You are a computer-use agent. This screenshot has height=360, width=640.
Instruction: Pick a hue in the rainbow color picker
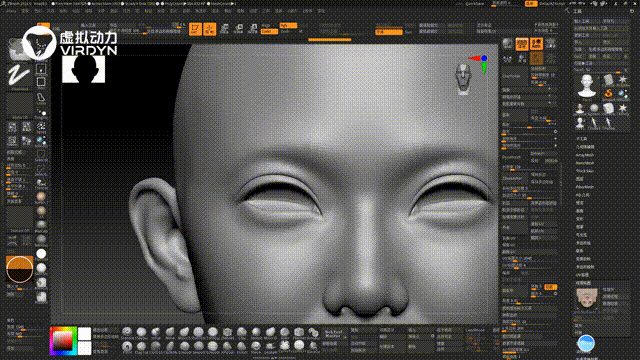(63, 341)
